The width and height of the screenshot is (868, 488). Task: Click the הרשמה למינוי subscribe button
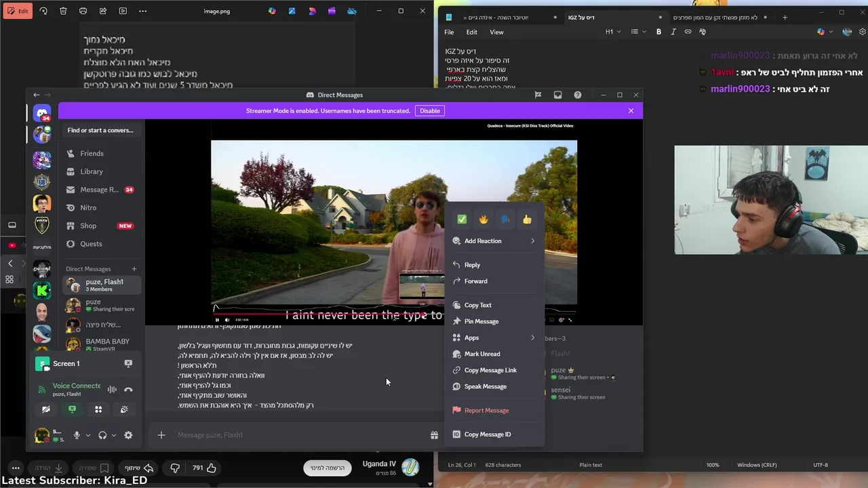(x=328, y=468)
